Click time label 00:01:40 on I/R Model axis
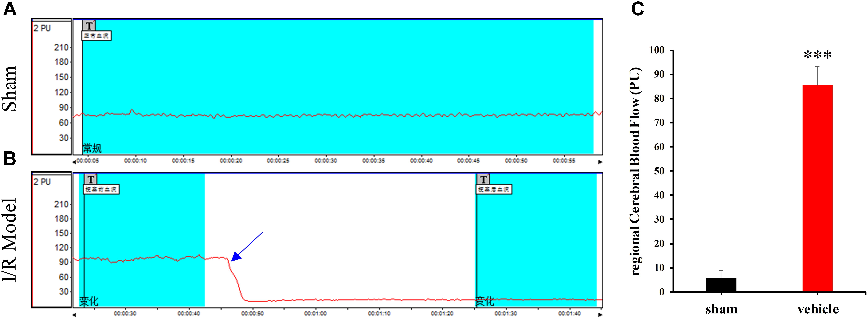Viewport: 868px width, 319px height. coord(569,314)
